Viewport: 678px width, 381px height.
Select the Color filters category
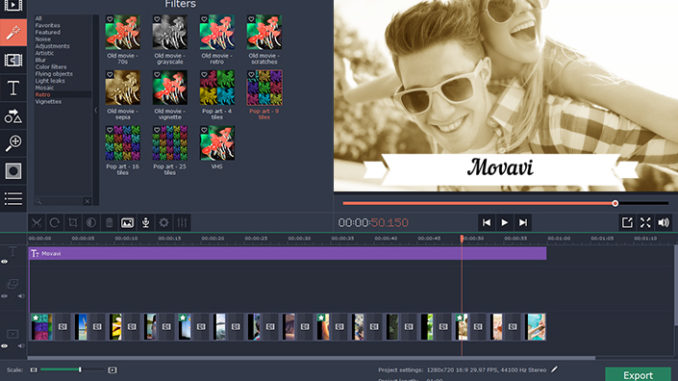click(51, 67)
